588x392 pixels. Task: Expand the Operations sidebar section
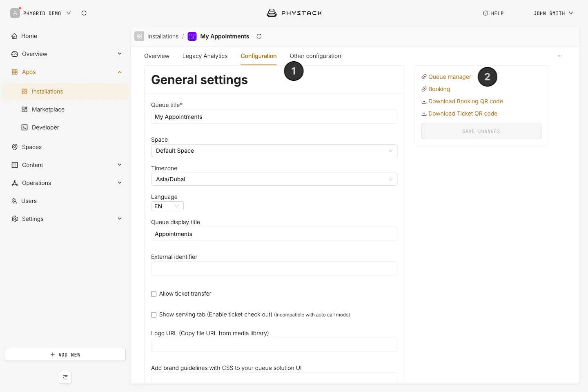tap(120, 183)
